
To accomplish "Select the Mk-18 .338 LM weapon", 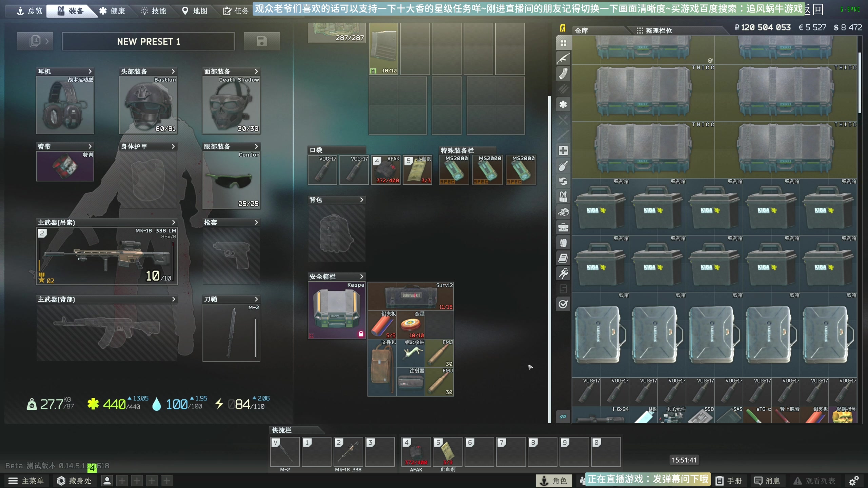I will [107, 256].
